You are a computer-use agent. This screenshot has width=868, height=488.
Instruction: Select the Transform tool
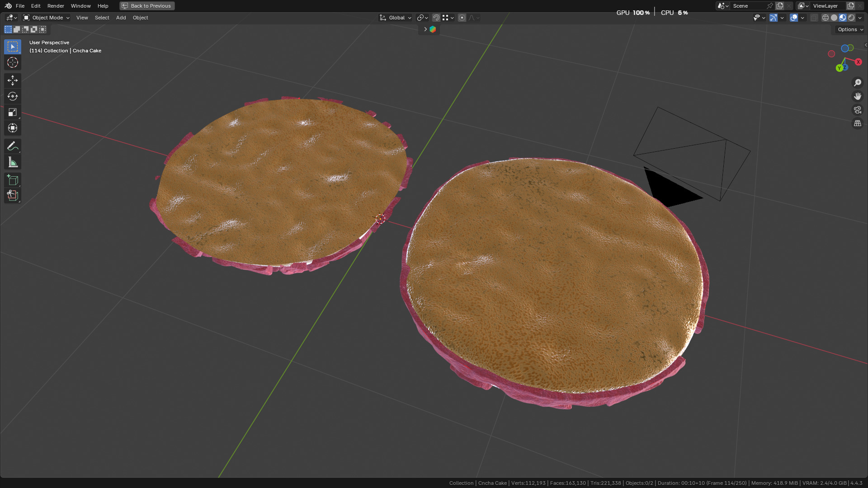[x=13, y=128]
